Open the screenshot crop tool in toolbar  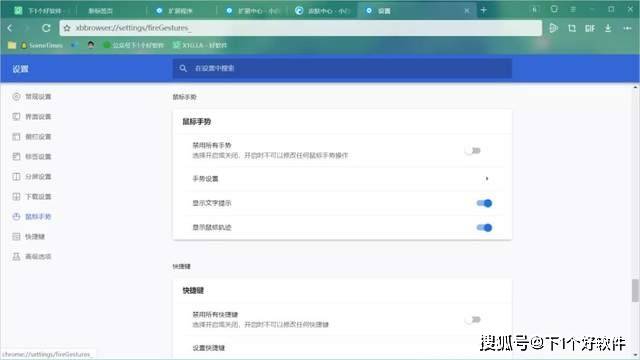point(572,28)
